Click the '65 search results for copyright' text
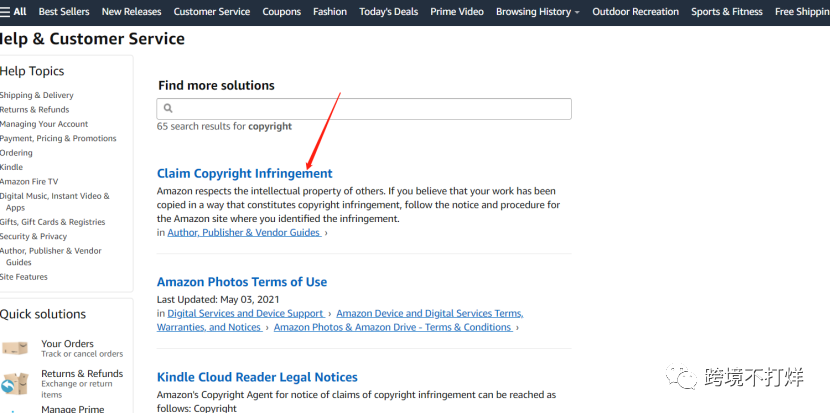Viewport: 830px width, 413px height. tap(224, 126)
